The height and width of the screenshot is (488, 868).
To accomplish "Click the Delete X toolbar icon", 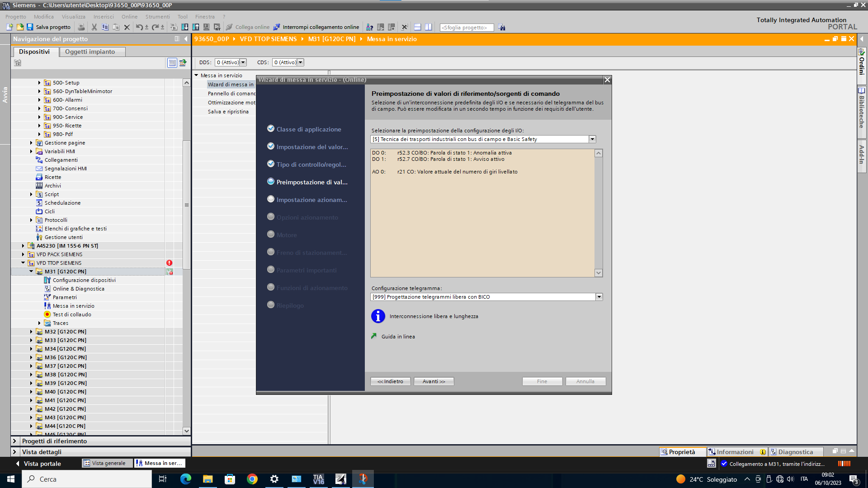I will point(127,27).
